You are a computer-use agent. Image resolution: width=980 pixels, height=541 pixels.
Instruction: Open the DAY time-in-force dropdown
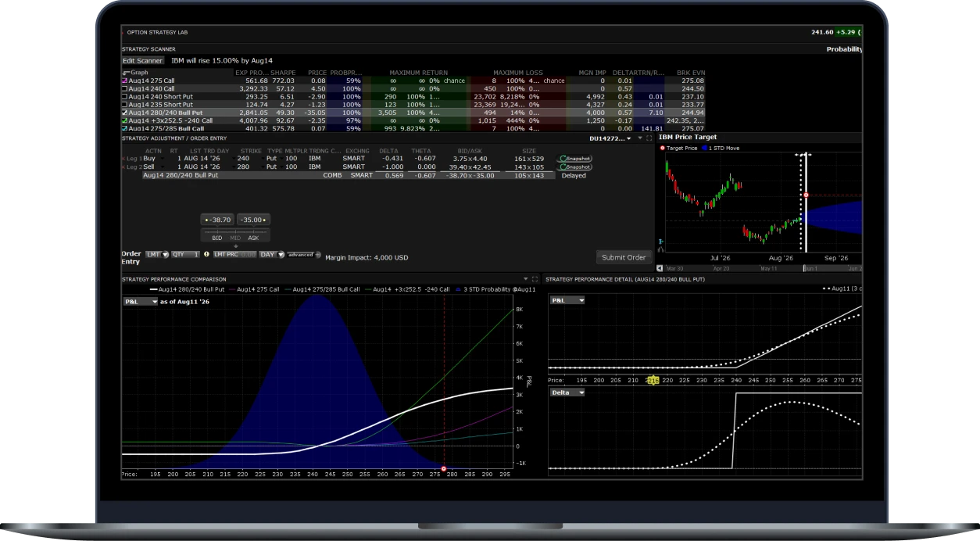tap(270, 254)
